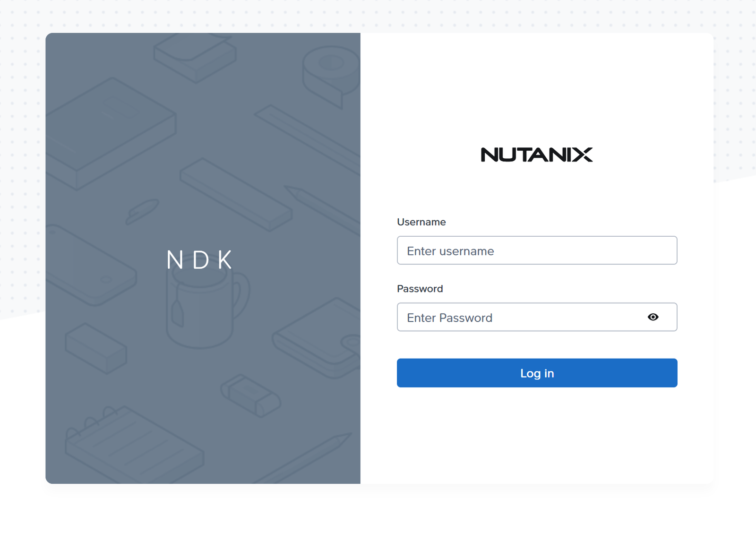Click the NDK title text
The height and width of the screenshot is (542, 756).
(200, 260)
